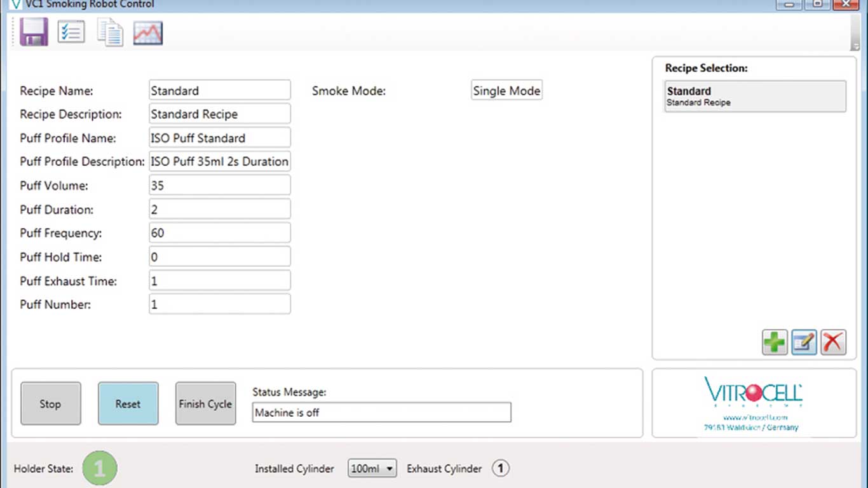
Task: Click the Finish Cycle button
Action: (205, 403)
